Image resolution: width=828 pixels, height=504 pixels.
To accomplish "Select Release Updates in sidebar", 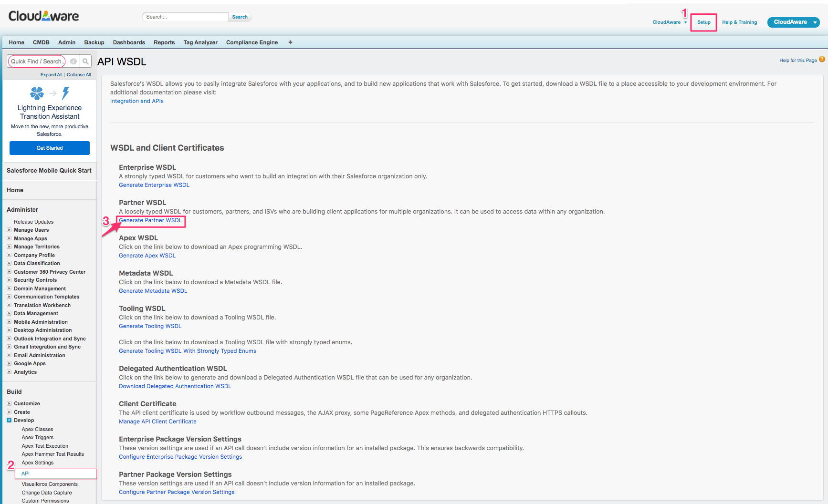I will (34, 222).
